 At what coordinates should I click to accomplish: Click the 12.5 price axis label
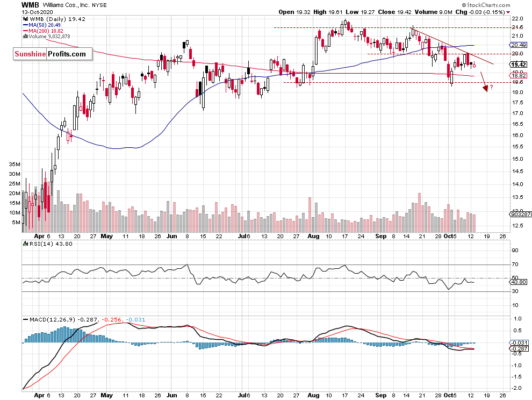tap(517, 225)
